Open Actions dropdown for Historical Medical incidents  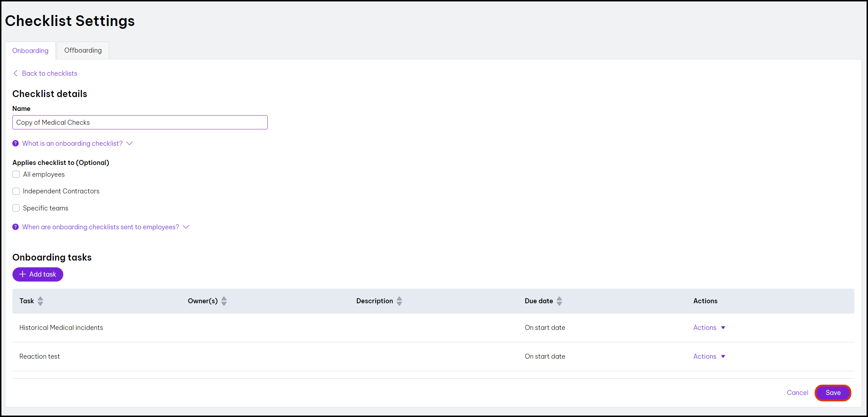tap(709, 328)
